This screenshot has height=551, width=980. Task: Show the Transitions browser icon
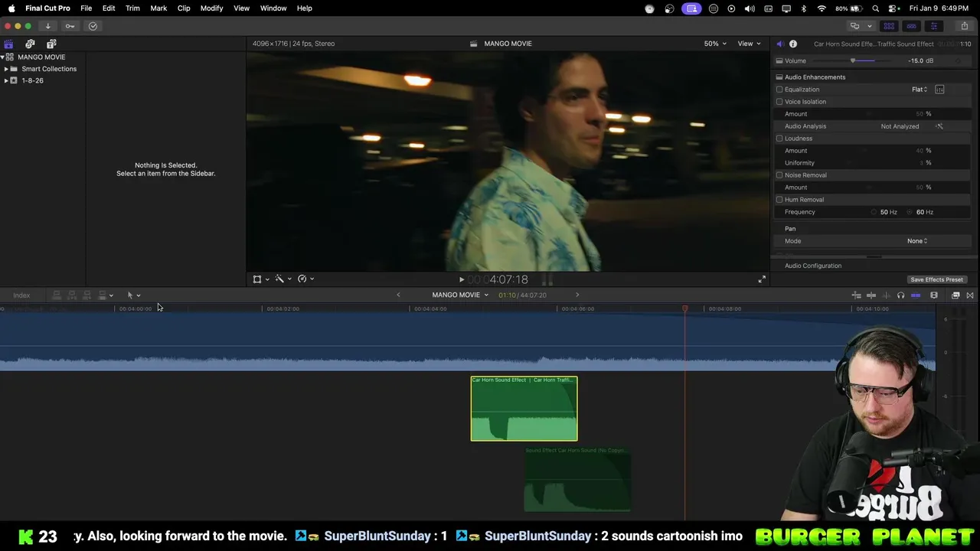point(970,295)
